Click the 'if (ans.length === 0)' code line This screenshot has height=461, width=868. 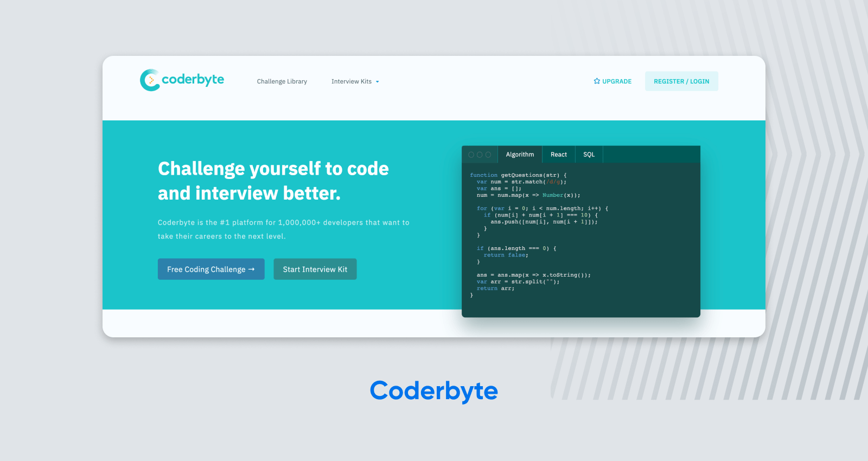(516, 248)
